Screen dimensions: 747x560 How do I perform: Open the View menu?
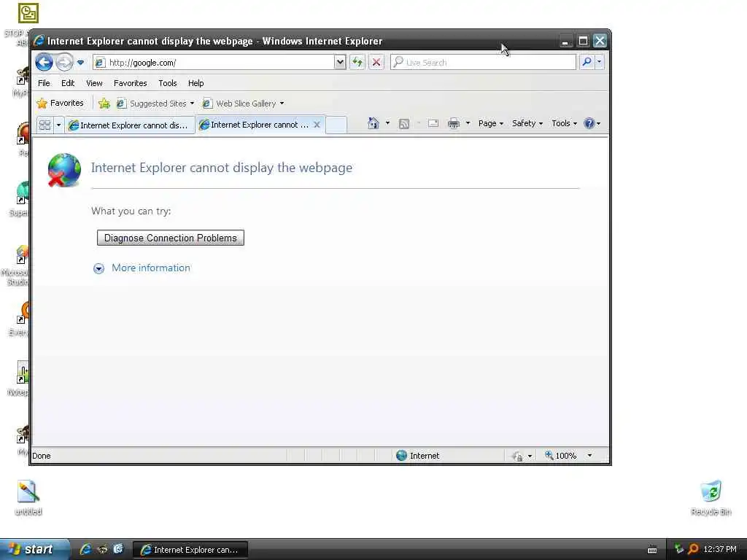(x=94, y=83)
